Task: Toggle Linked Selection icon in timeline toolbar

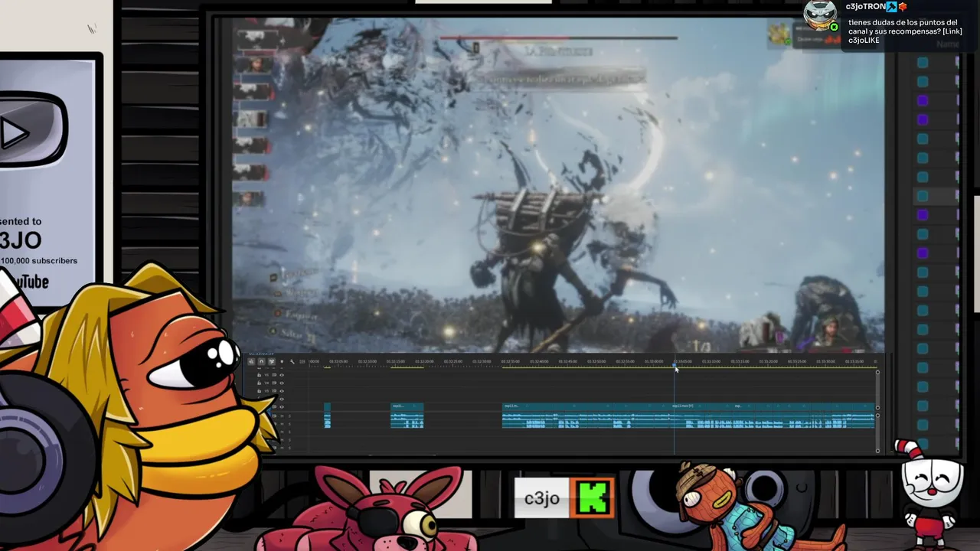Action: (272, 361)
